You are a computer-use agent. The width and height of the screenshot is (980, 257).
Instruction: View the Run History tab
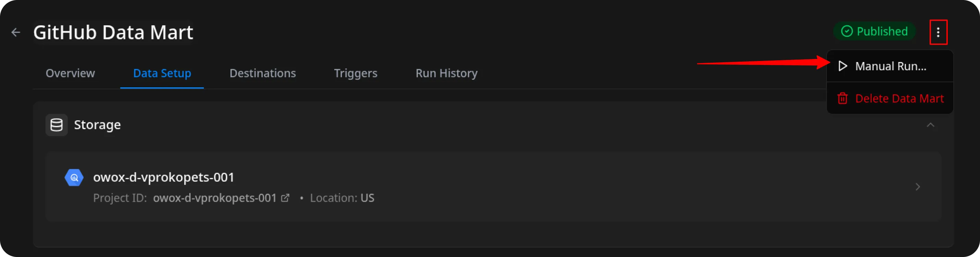446,73
